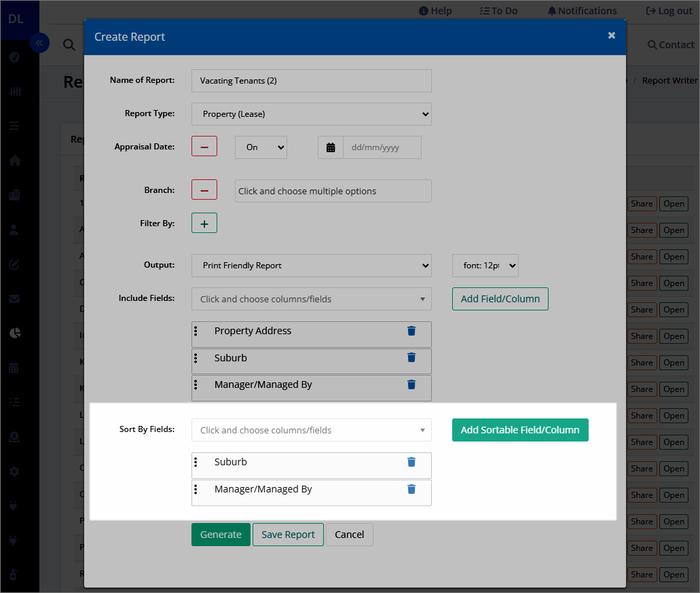The image size is (700, 593).
Task: Open Notifications in the top bar
Action: [582, 11]
